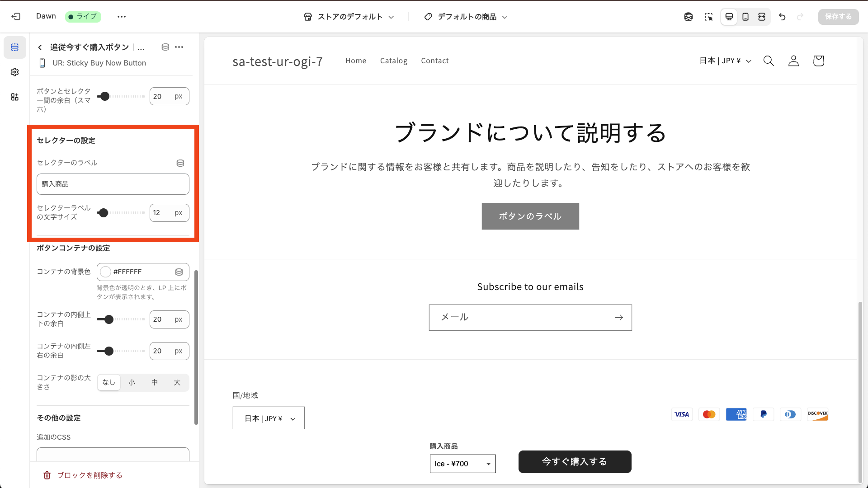
Task: Select 中 for コンテナの影の大きさ
Action: tap(154, 382)
